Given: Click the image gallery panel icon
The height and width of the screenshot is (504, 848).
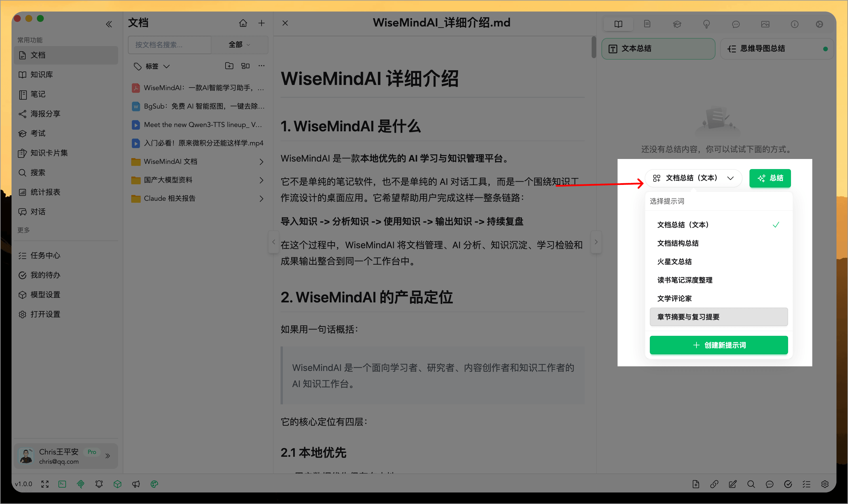Looking at the screenshot, I should tap(764, 24).
